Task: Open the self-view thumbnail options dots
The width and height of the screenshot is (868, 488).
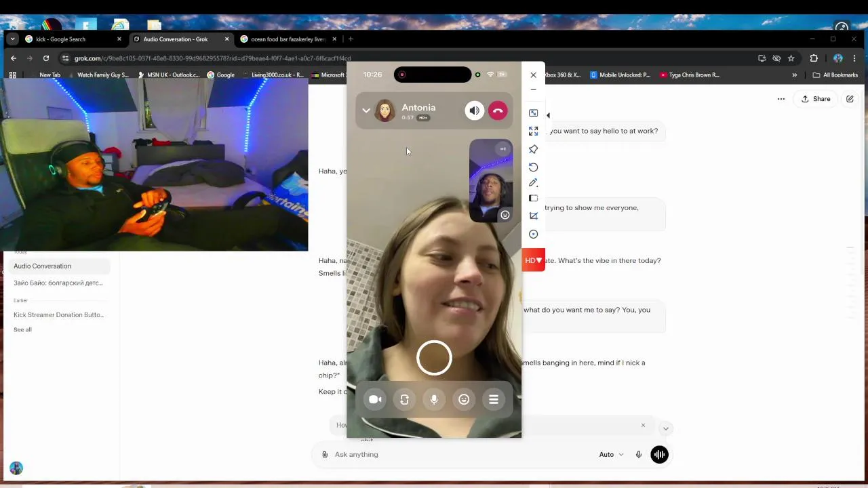Action: (503, 149)
